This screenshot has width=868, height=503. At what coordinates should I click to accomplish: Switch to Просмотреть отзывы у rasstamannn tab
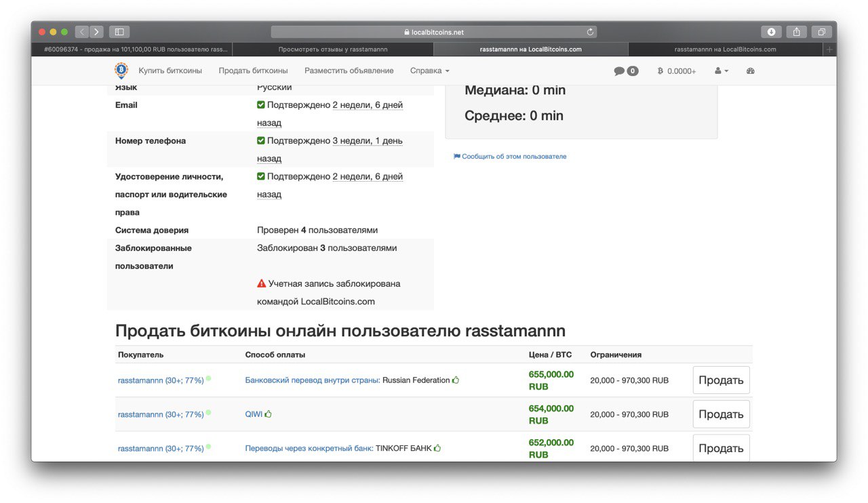tap(333, 49)
